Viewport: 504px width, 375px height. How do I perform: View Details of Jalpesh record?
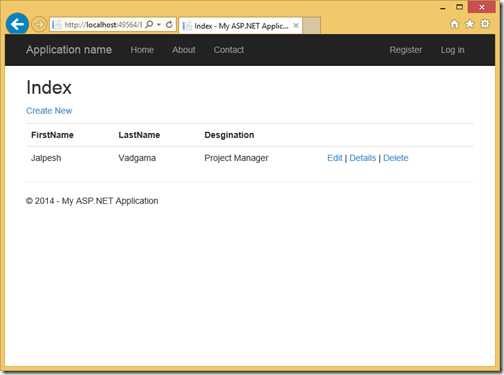pos(363,158)
